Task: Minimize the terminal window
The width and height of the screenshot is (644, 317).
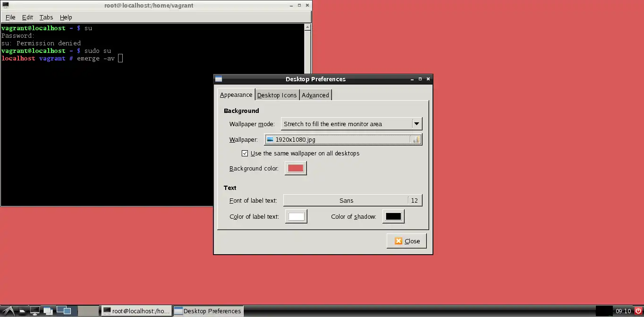Action: (x=291, y=5)
